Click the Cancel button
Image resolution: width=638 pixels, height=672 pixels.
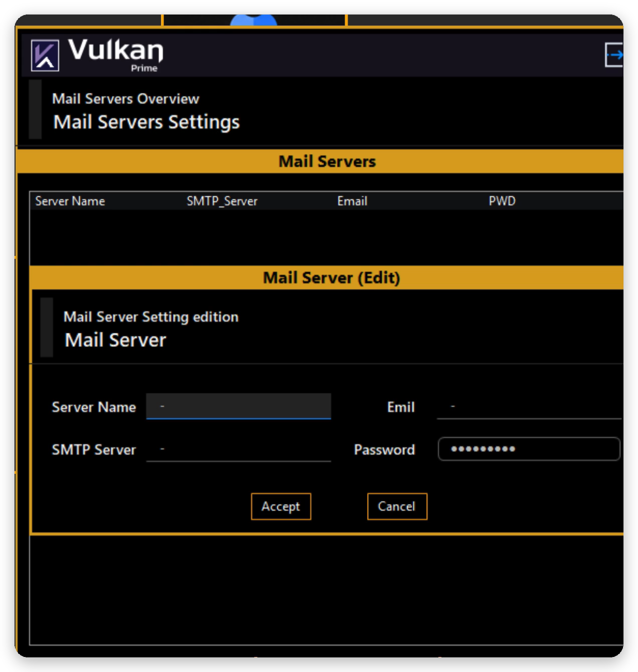pos(397,506)
